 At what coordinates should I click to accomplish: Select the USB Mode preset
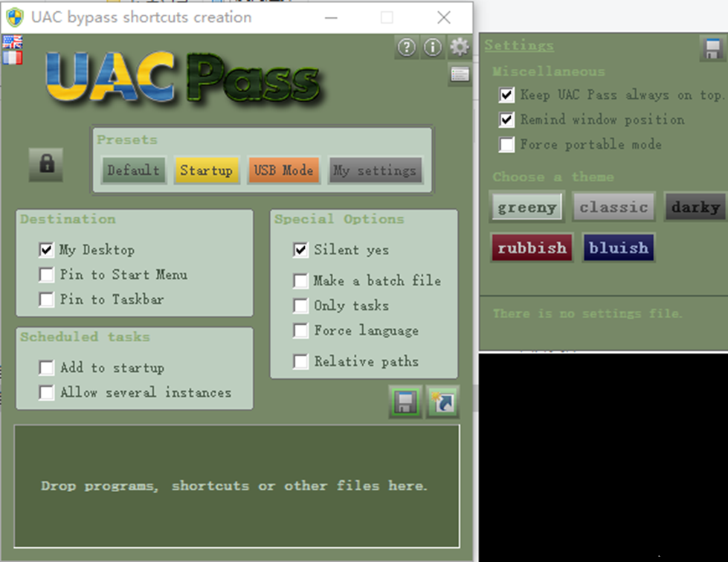click(283, 170)
